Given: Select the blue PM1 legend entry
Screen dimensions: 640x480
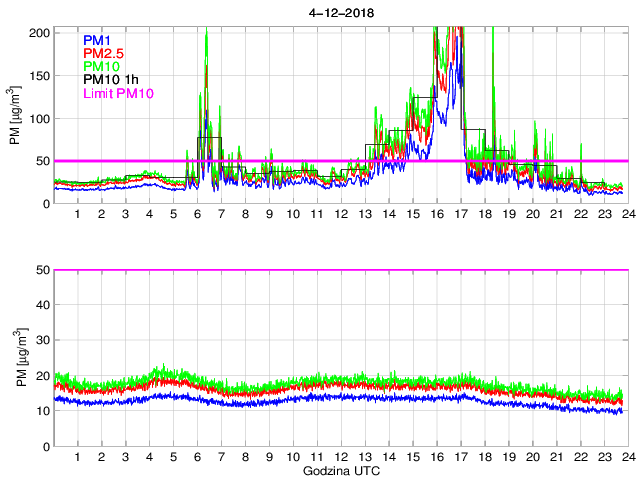Looking at the screenshot, I should click(100, 40).
